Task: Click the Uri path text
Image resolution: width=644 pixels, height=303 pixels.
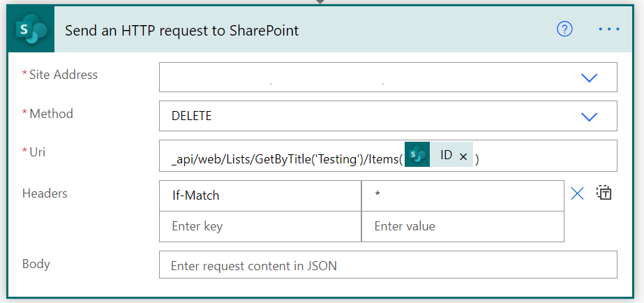Action: coord(286,159)
